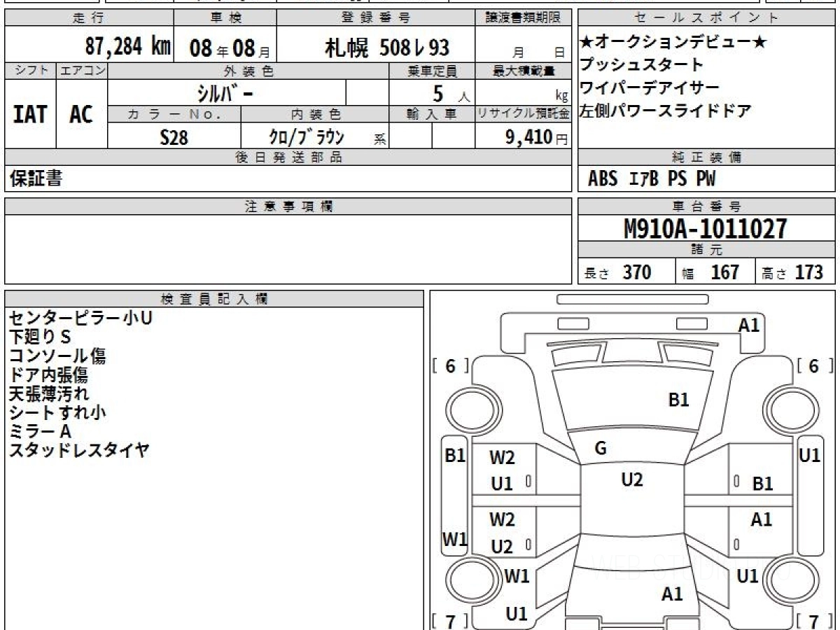Select the 検査員記入欄 header
This screenshot has height=630, width=840.
coord(214,299)
